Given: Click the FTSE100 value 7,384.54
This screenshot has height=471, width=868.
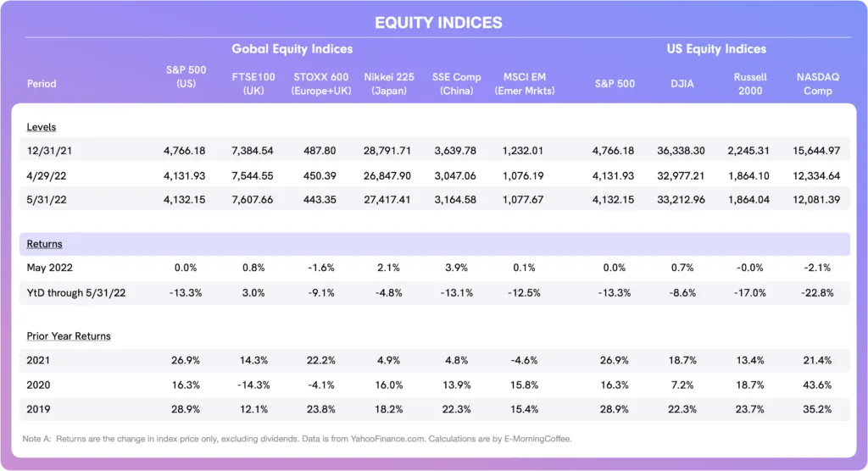Looking at the screenshot, I should tap(253, 151).
